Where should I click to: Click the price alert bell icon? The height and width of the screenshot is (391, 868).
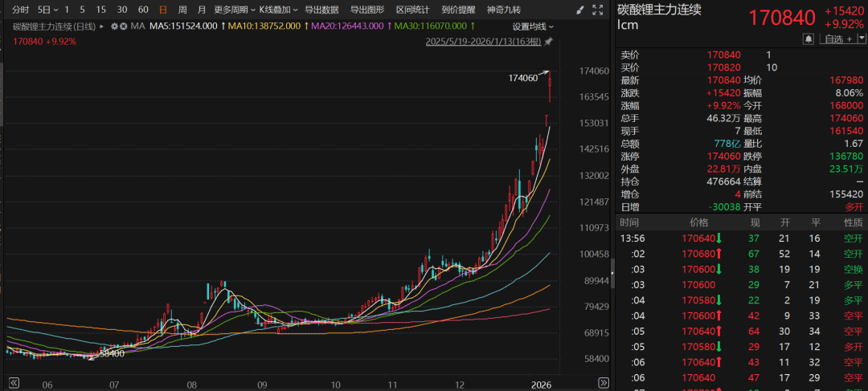(x=808, y=39)
